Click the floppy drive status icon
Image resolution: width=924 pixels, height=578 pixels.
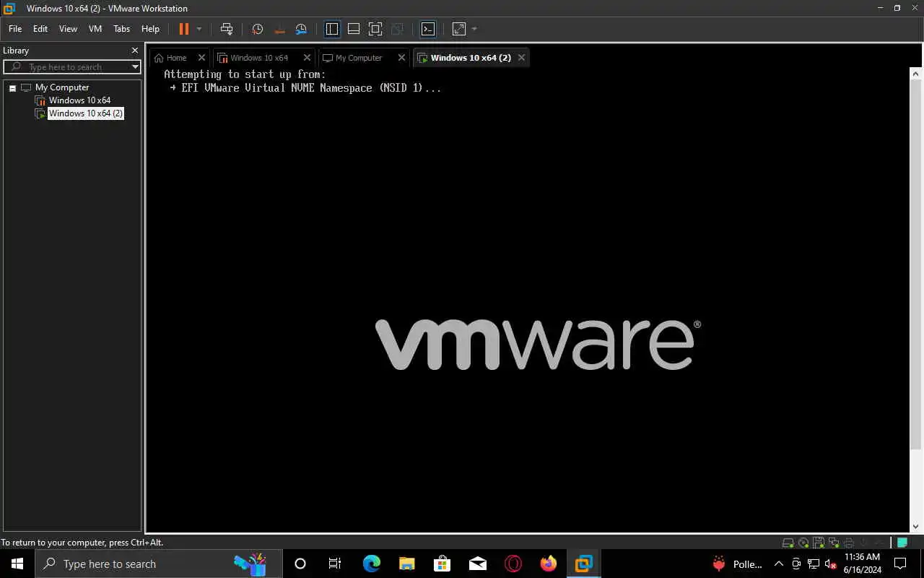coord(819,543)
